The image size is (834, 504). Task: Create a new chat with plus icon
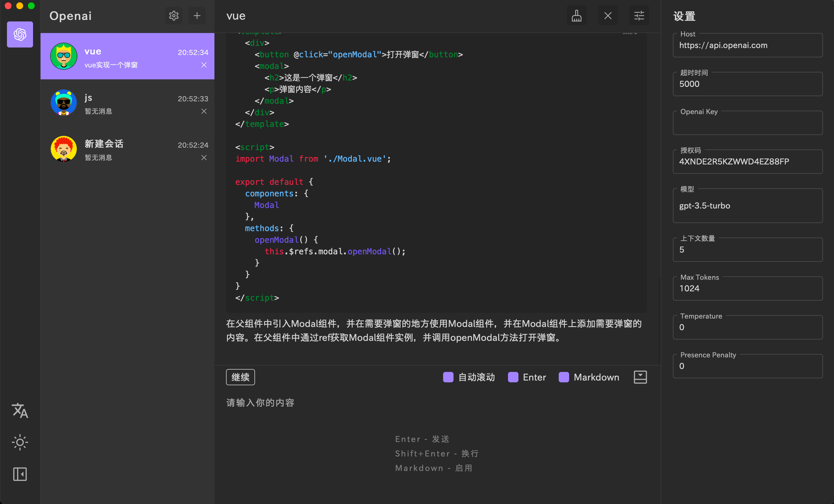(197, 16)
